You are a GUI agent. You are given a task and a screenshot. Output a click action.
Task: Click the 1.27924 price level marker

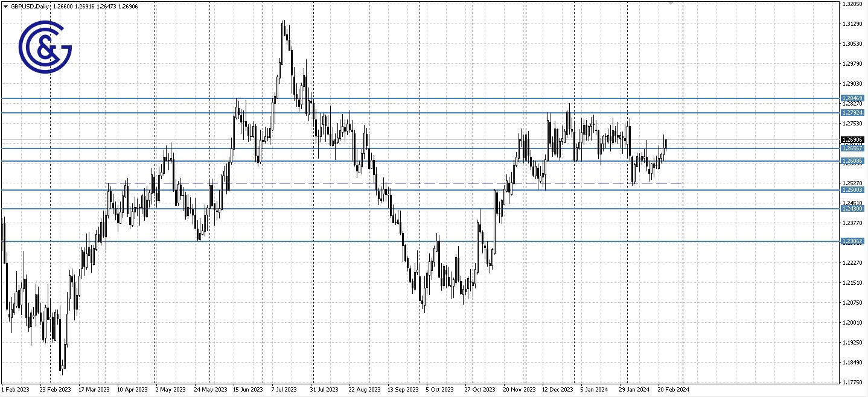(852, 112)
